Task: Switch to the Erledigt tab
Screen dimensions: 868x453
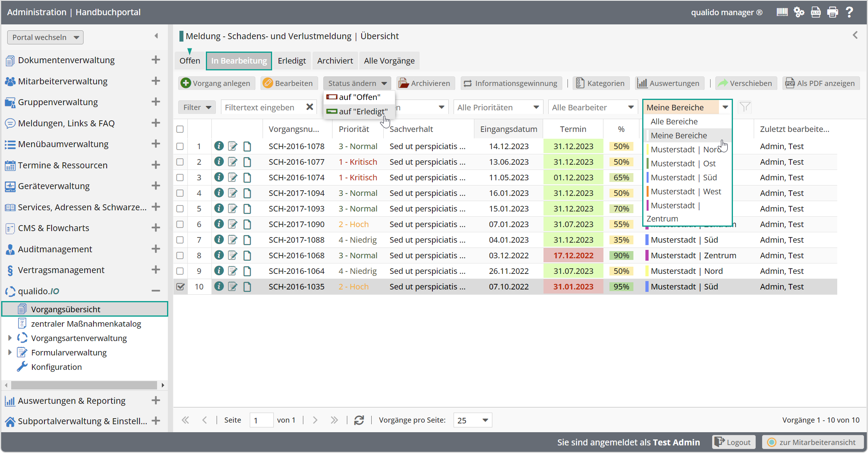Action: point(292,61)
